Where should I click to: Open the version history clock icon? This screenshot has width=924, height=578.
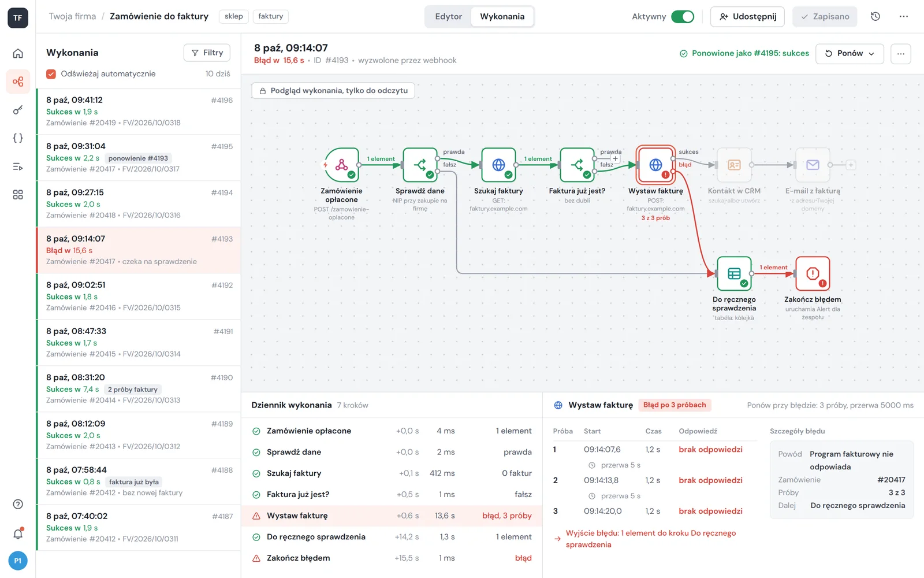pyautogui.click(x=875, y=17)
